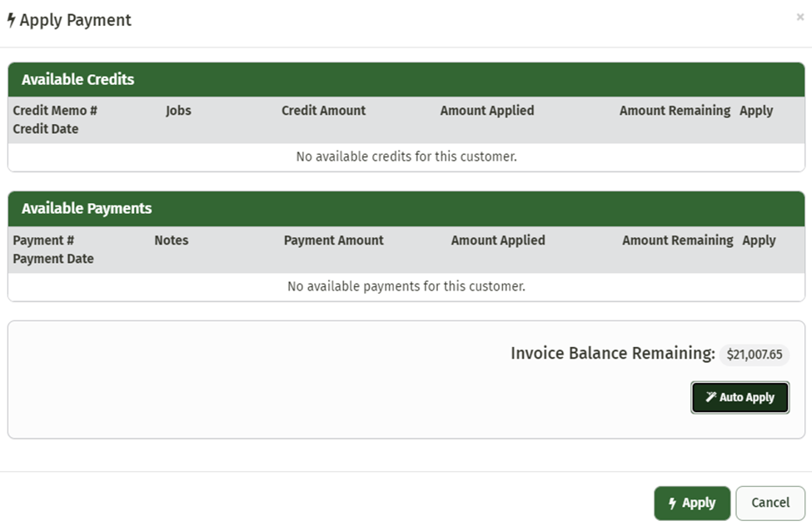Click Amount Applied header in Available Credits

(487, 111)
